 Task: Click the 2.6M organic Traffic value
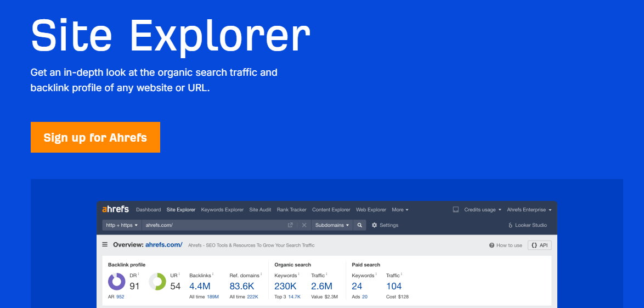coord(321,286)
